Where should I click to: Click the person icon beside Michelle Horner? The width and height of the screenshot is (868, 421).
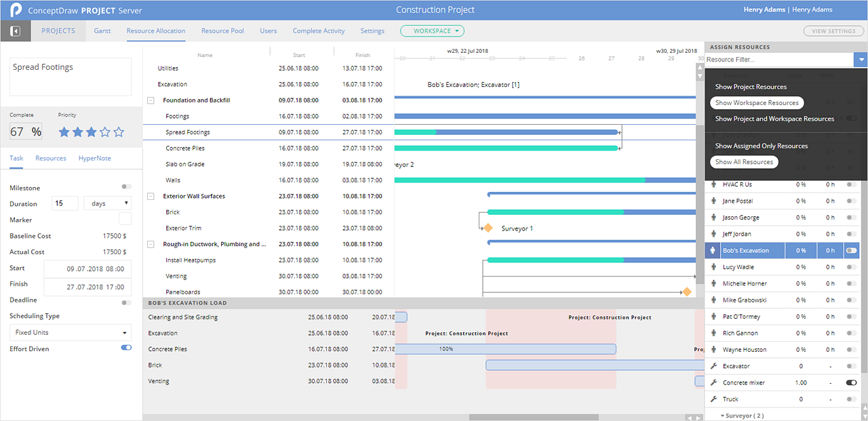click(713, 284)
